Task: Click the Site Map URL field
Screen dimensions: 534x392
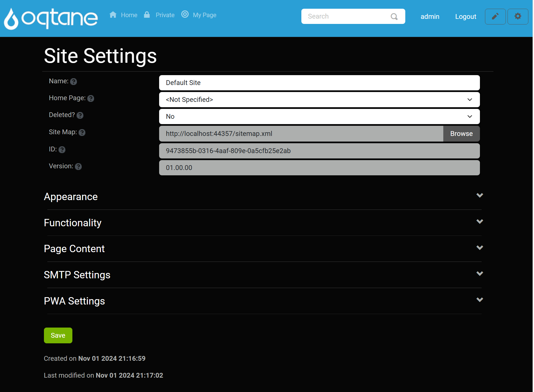Action: click(301, 134)
